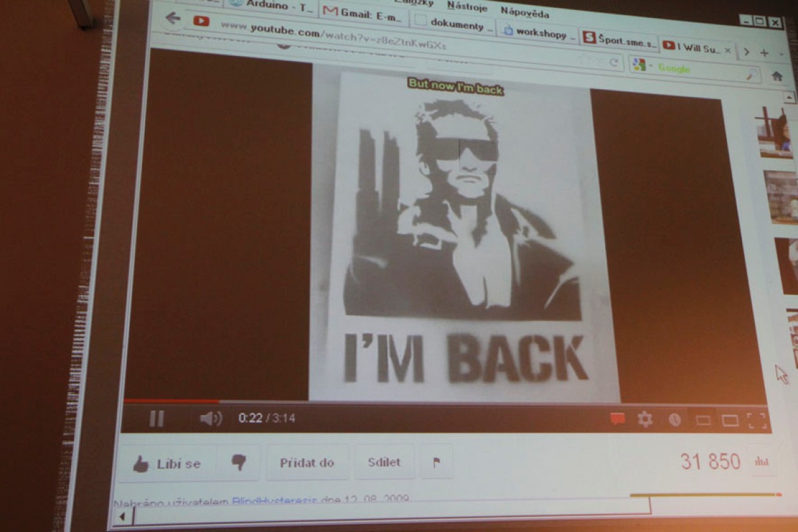Show video statistics bar chart icon

click(x=761, y=461)
